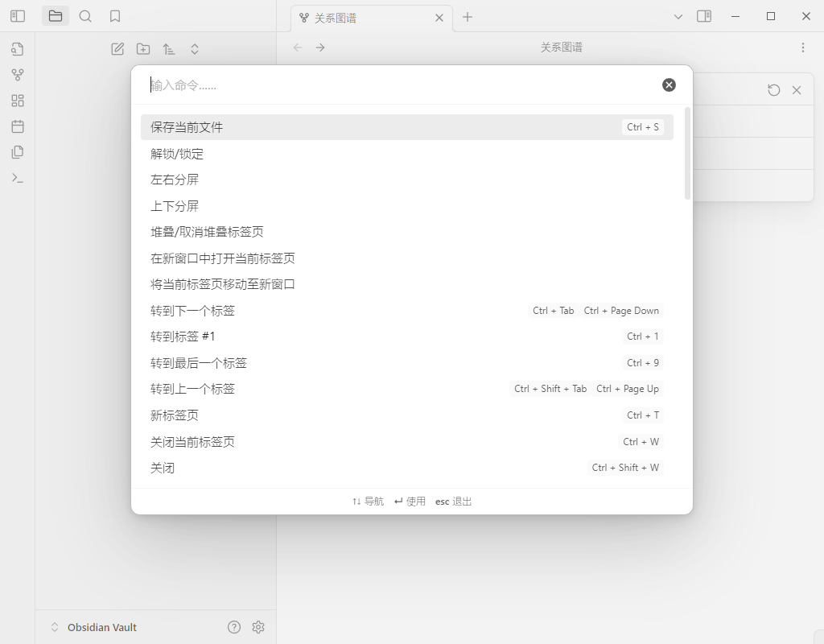Screen dimensions: 824x644
Task: Select the 左右分屏 command
Action: coord(402,180)
